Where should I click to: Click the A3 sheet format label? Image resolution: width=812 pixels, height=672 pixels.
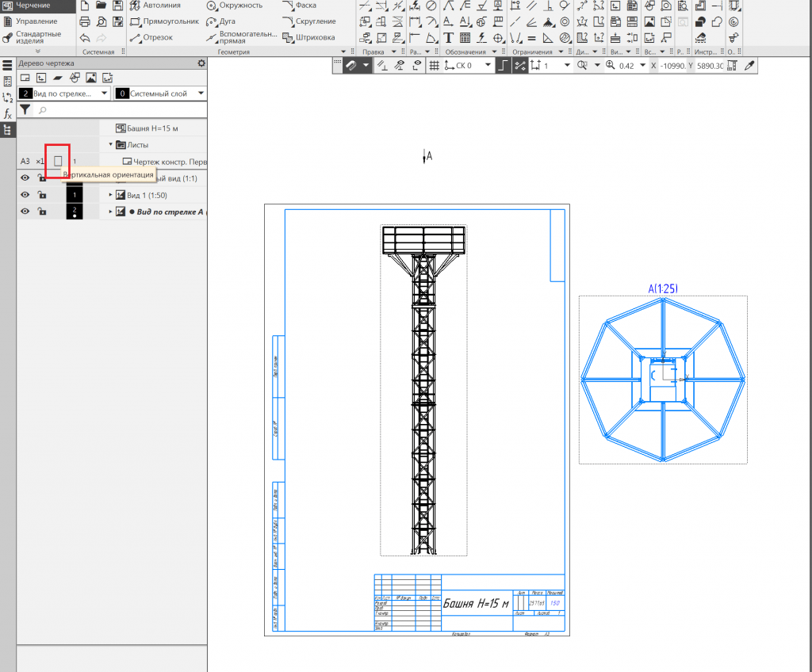[x=25, y=162]
